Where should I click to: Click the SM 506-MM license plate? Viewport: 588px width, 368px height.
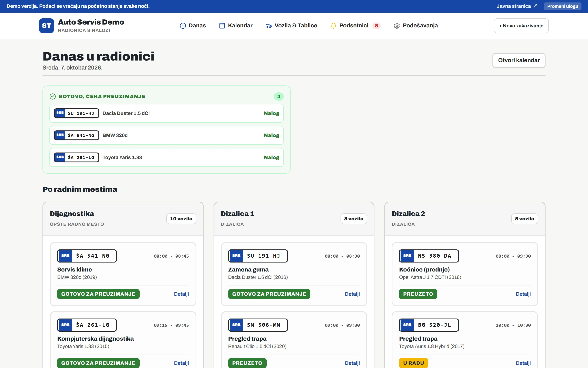[x=258, y=325]
